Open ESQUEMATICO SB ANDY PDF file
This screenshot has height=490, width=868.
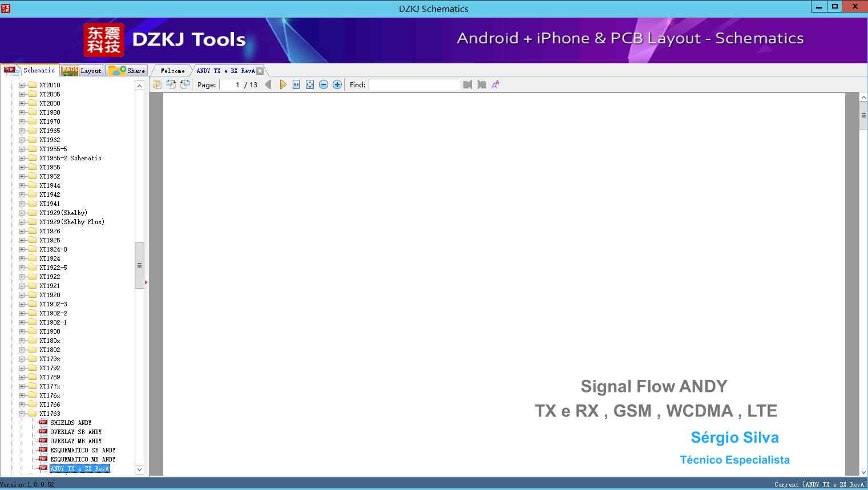coord(83,450)
